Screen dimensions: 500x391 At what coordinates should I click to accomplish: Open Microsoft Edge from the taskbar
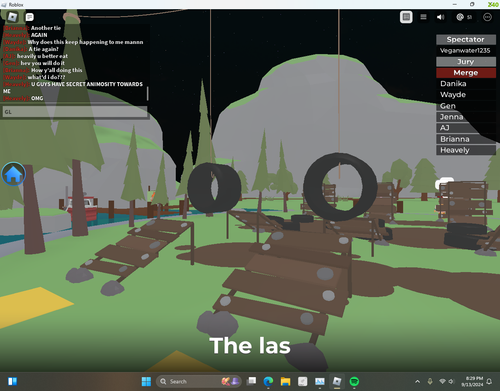pyautogui.click(x=268, y=381)
